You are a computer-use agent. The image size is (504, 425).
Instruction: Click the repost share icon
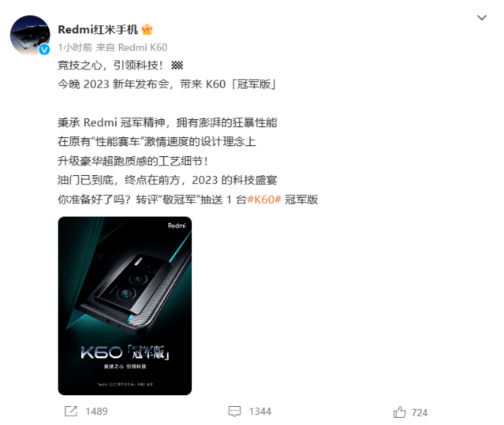pyautogui.click(x=71, y=411)
